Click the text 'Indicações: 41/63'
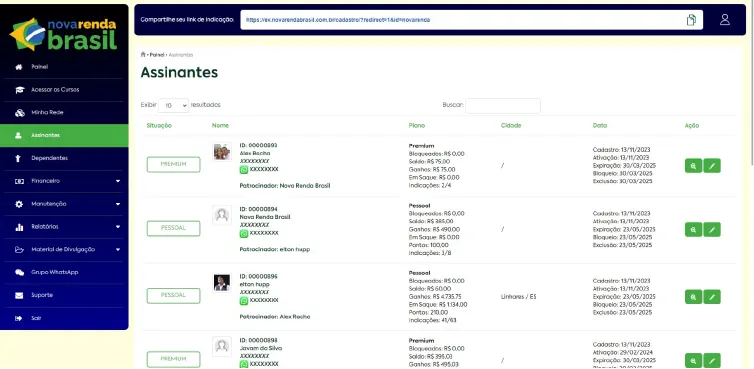The height and width of the screenshot is (369, 754). (x=432, y=320)
